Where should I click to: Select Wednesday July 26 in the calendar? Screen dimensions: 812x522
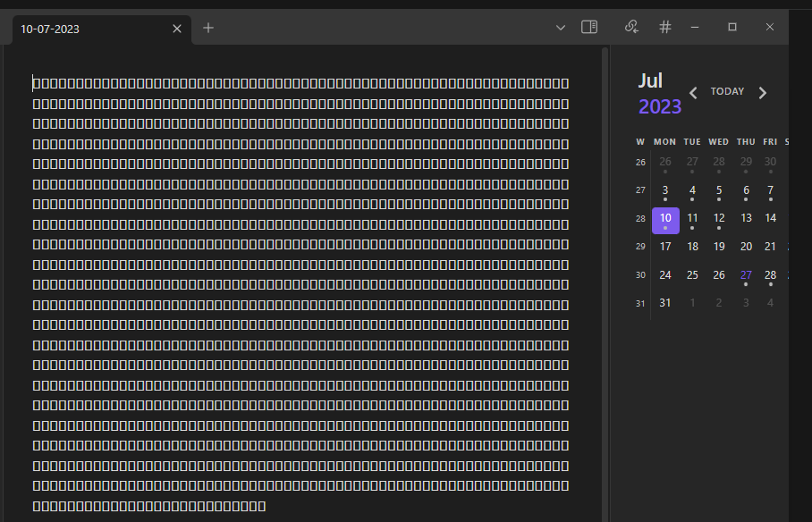[719, 276]
